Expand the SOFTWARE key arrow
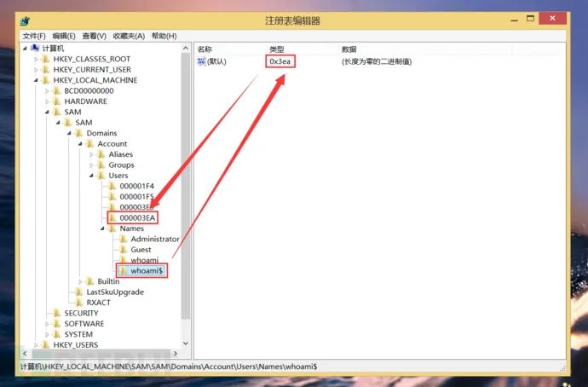588x387 pixels. [47, 324]
